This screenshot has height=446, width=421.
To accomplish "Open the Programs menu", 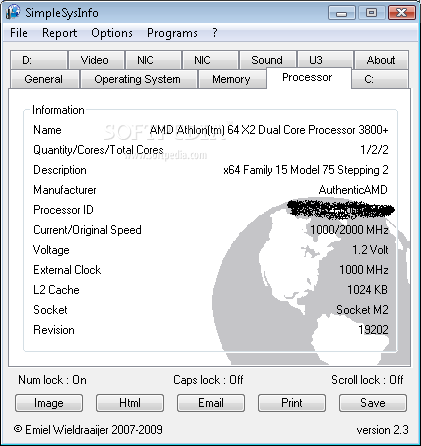I will [x=172, y=33].
